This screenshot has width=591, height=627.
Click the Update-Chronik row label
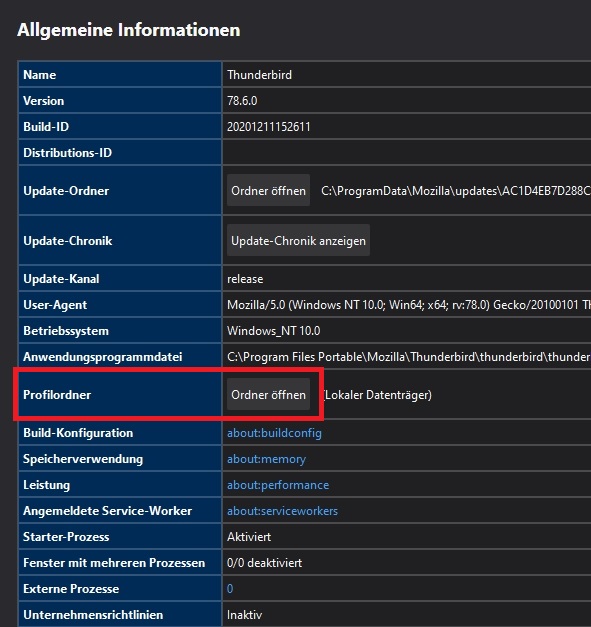click(68, 241)
